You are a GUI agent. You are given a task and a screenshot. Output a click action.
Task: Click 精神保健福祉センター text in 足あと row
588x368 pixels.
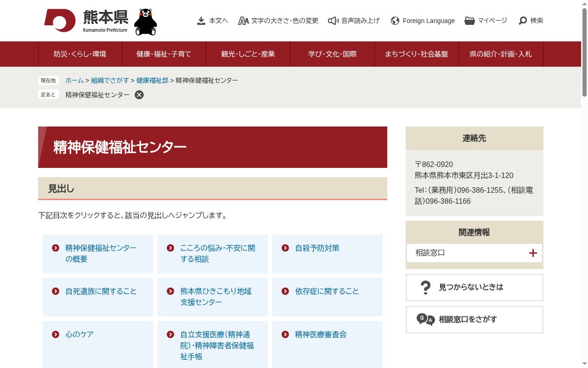pyautogui.click(x=97, y=95)
